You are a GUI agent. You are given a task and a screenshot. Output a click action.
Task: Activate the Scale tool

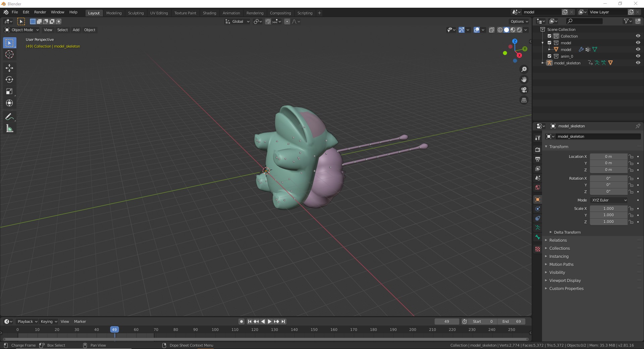tap(9, 92)
